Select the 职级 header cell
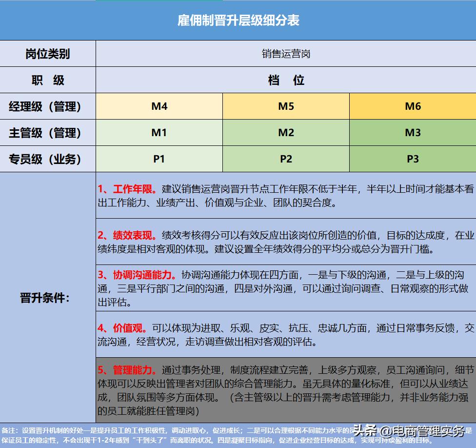The width and height of the screenshot is (476, 448). coord(47,80)
